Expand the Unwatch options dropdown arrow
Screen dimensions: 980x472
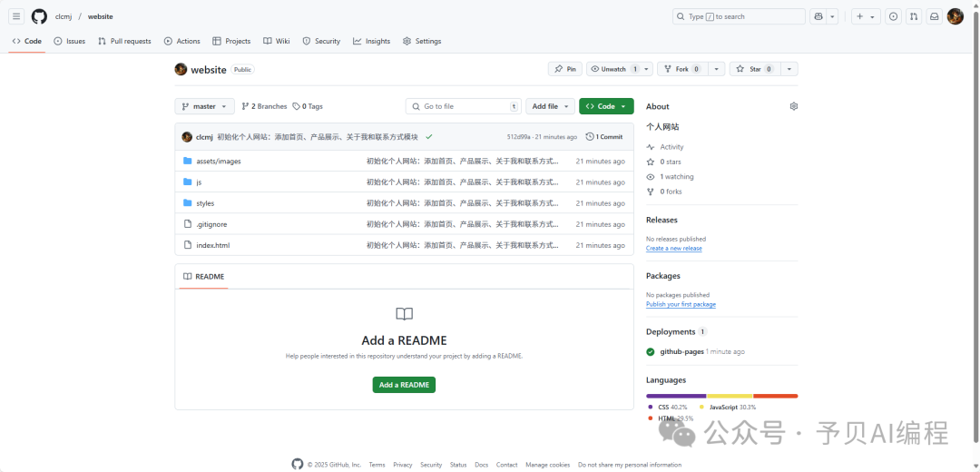[x=647, y=69]
